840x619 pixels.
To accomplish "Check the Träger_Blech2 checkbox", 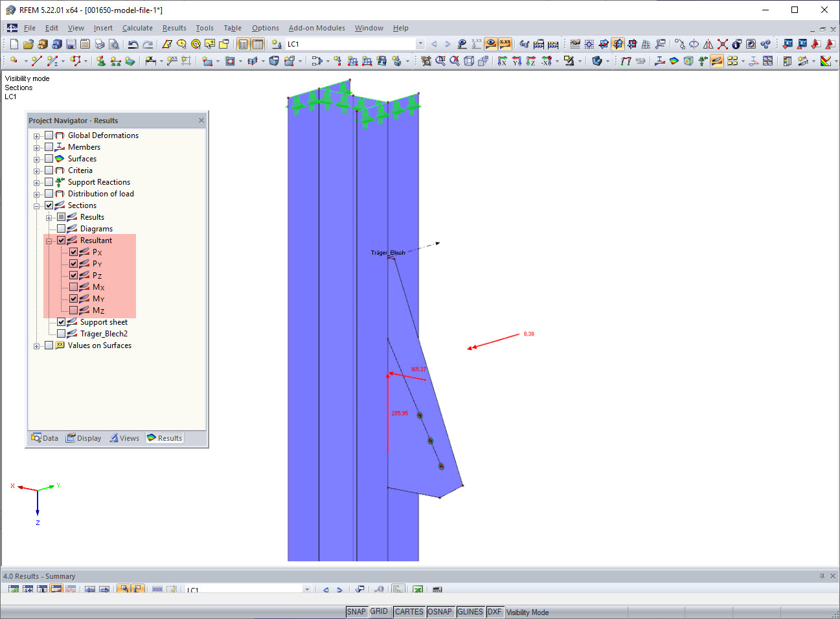I will pyautogui.click(x=61, y=334).
